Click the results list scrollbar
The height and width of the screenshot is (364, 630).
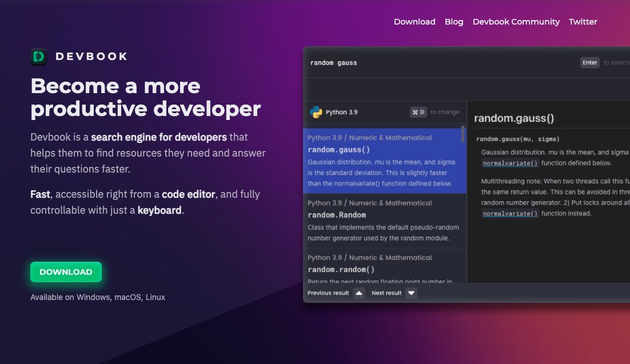pos(463,134)
